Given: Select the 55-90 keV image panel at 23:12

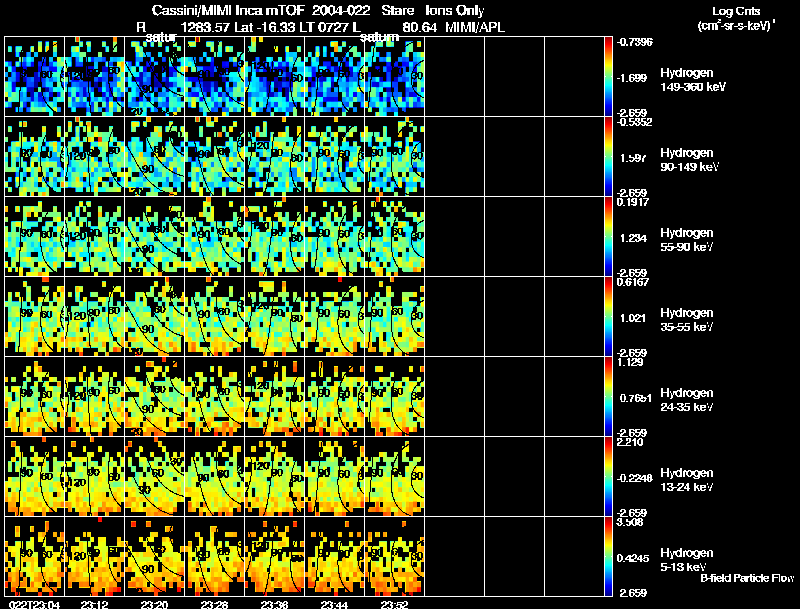Looking at the screenshot, I should (x=94, y=237).
